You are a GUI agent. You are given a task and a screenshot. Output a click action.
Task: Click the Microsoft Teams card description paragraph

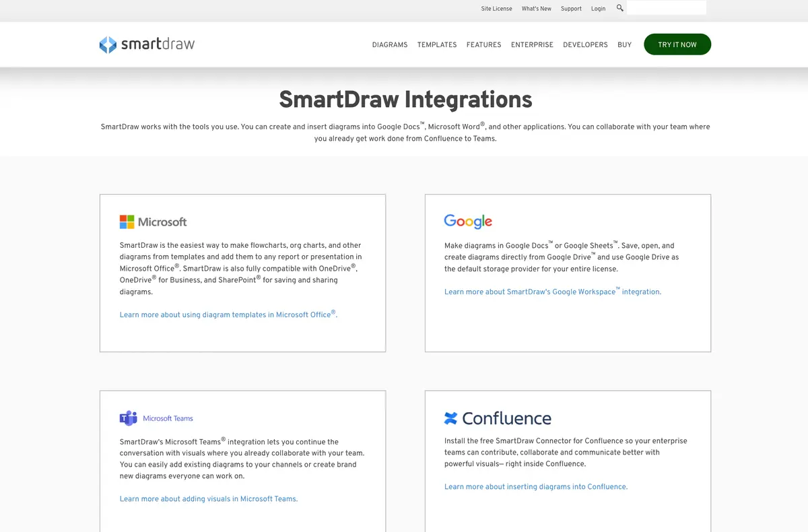point(242,459)
